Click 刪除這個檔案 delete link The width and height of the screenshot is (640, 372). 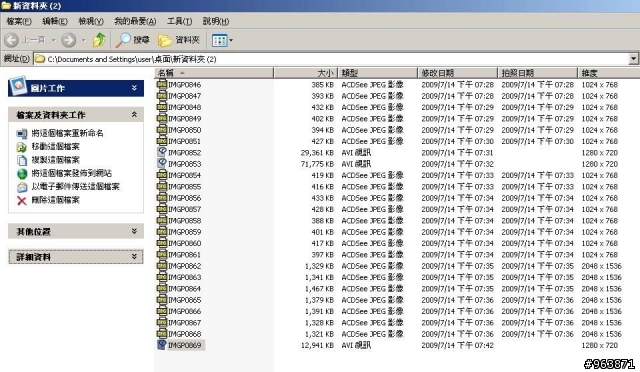pyautogui.click(x=56, y=200)
